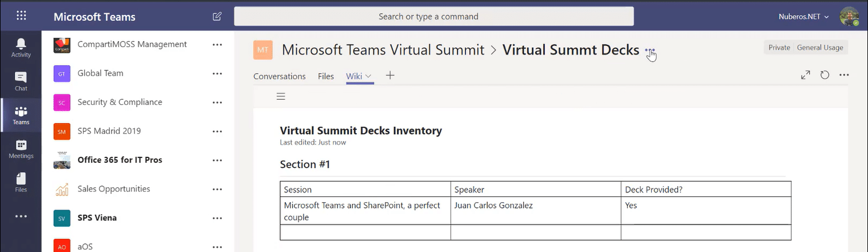The height and width of the screenshot is (252, 868).
Task: Switch to the Files channel tab
Action: (x=326, y=76)
